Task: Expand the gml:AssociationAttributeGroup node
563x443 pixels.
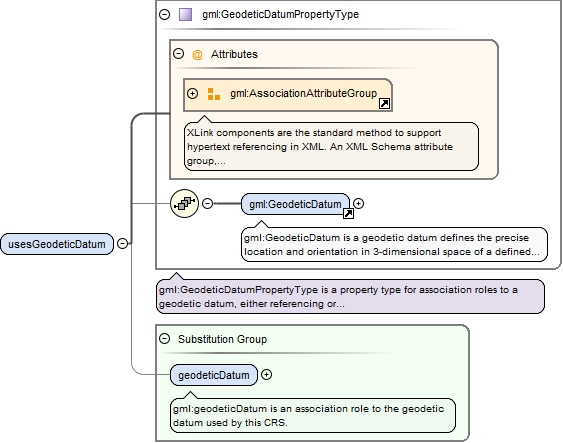Action: (x=192, y=94)
